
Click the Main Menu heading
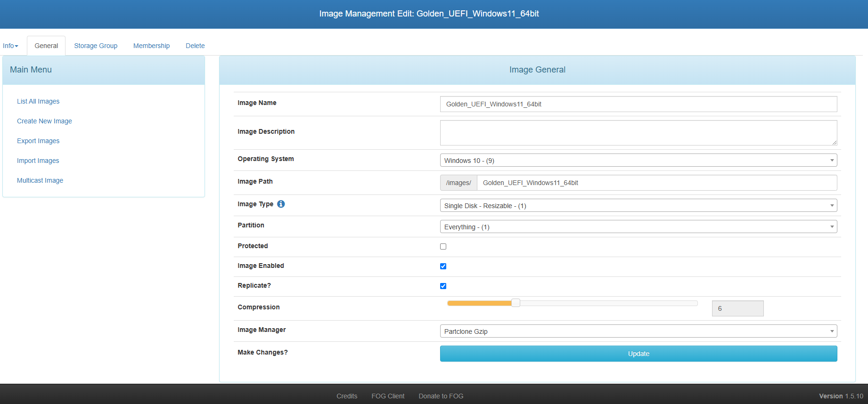point(31,70)
